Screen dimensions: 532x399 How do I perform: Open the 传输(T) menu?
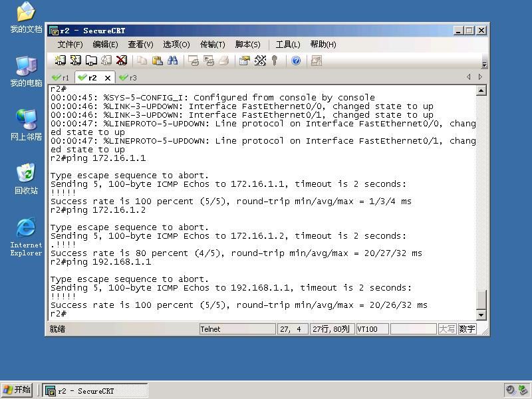pyautogui.click(x=212, y=45)
